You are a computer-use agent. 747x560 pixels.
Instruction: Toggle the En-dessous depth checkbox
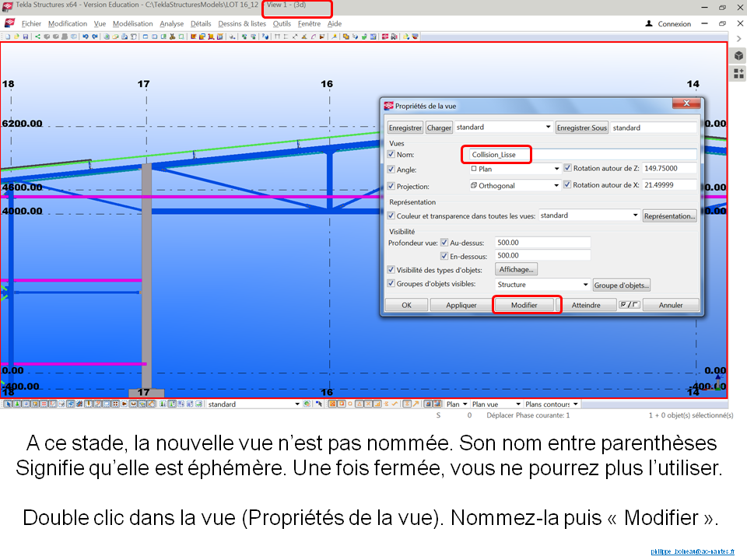coord(444,256)
